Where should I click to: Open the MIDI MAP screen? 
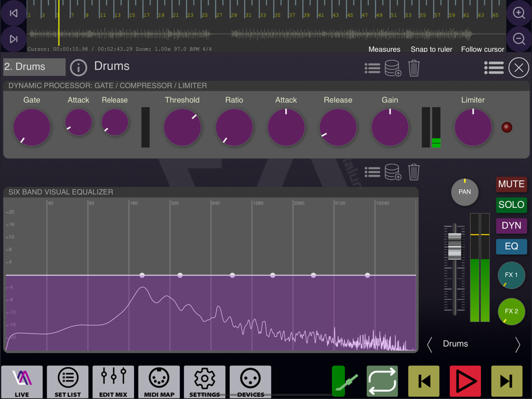[x=159, y=381]
